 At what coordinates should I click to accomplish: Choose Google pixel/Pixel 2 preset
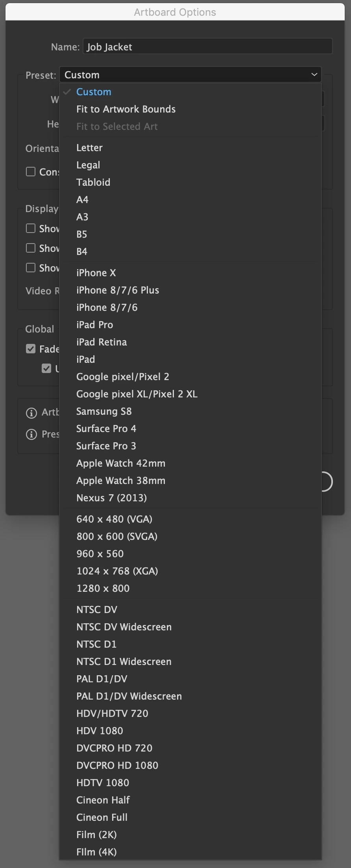pos(190,377)
